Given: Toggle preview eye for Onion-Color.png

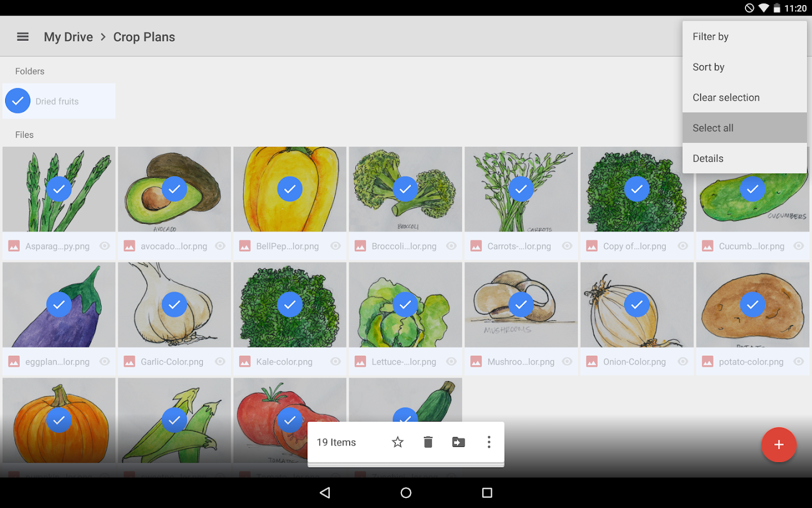Looking at the screenshot, I should (683, 361).
